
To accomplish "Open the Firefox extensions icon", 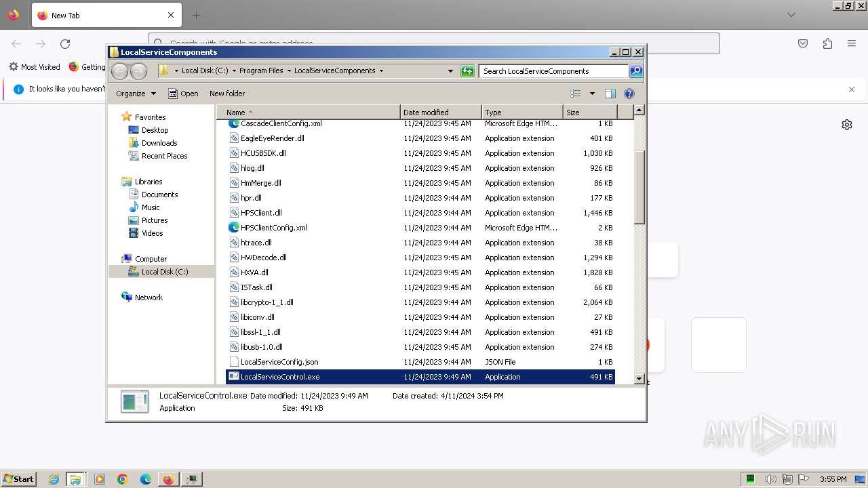I will click(827, 43).
